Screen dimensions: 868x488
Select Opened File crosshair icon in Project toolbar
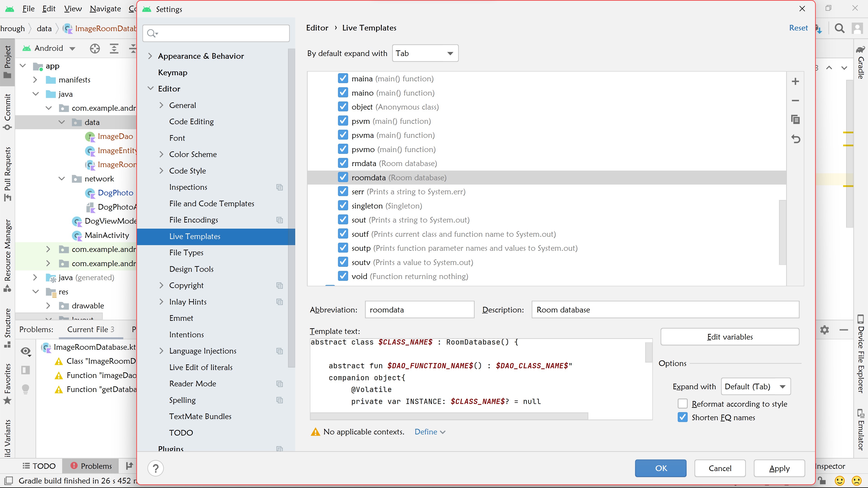(x=95, y=49)
